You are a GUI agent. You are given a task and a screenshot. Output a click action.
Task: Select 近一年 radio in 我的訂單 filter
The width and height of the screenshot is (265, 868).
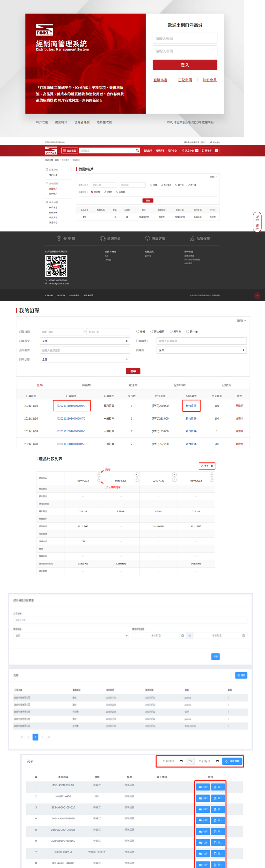point(188,332)
